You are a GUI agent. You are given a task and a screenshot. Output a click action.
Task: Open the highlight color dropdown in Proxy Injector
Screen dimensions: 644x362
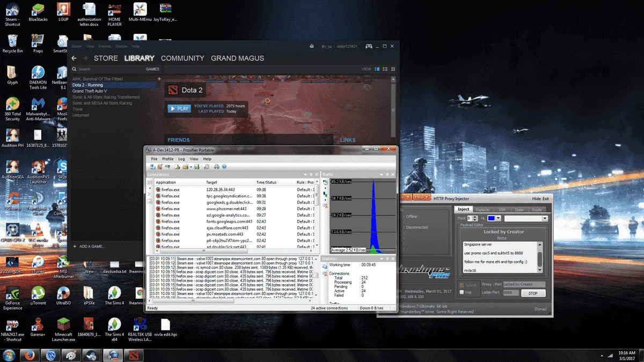[x=498, y=218]
